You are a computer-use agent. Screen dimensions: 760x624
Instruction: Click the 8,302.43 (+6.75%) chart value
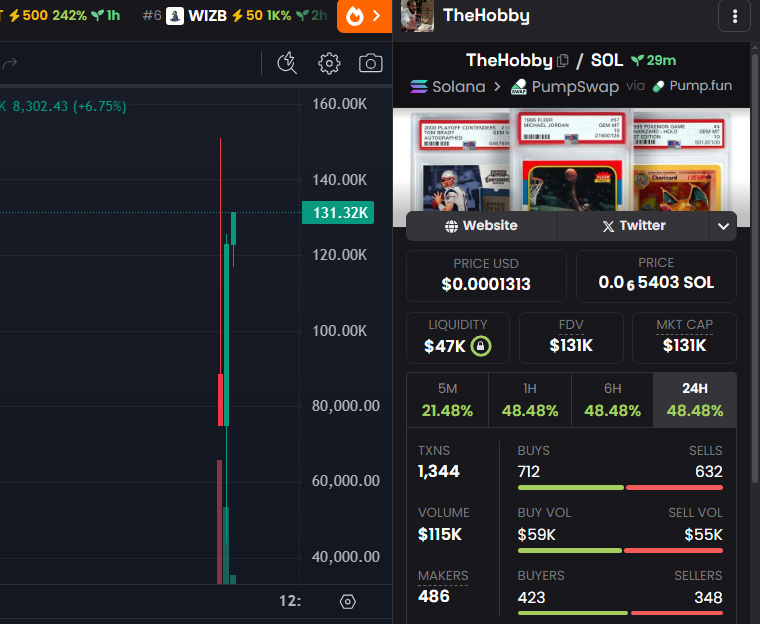(69, 106)
